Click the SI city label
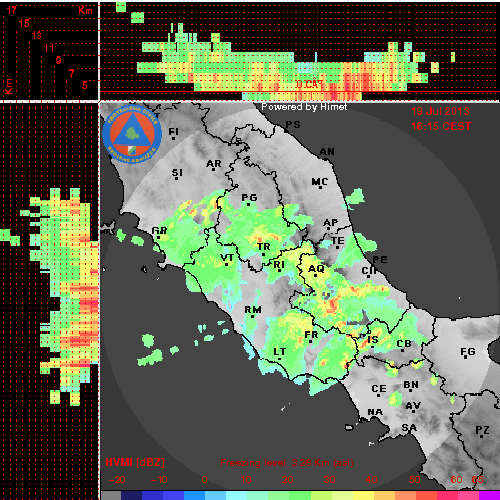This screenshot has height=500, width=500. click(177, 173)
